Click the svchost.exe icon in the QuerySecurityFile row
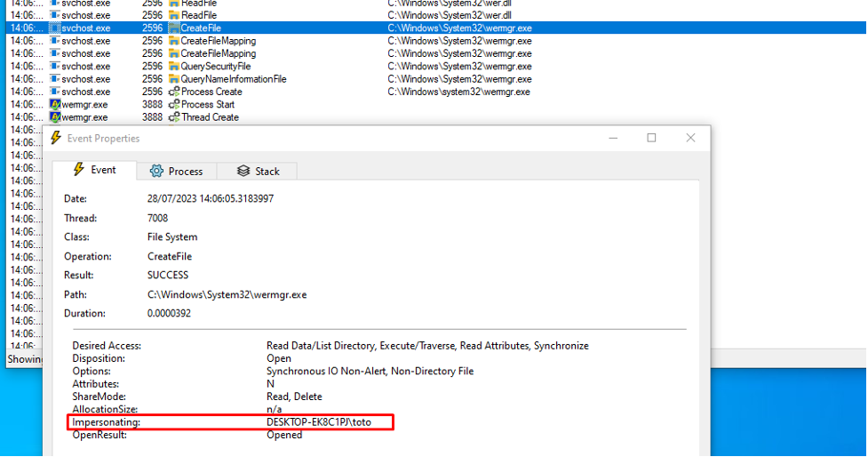 55,66
